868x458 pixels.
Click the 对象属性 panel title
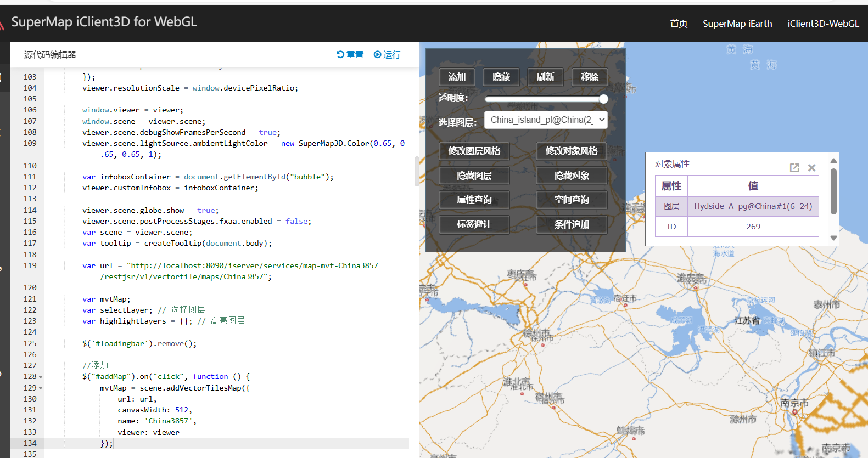pos(672,164)
